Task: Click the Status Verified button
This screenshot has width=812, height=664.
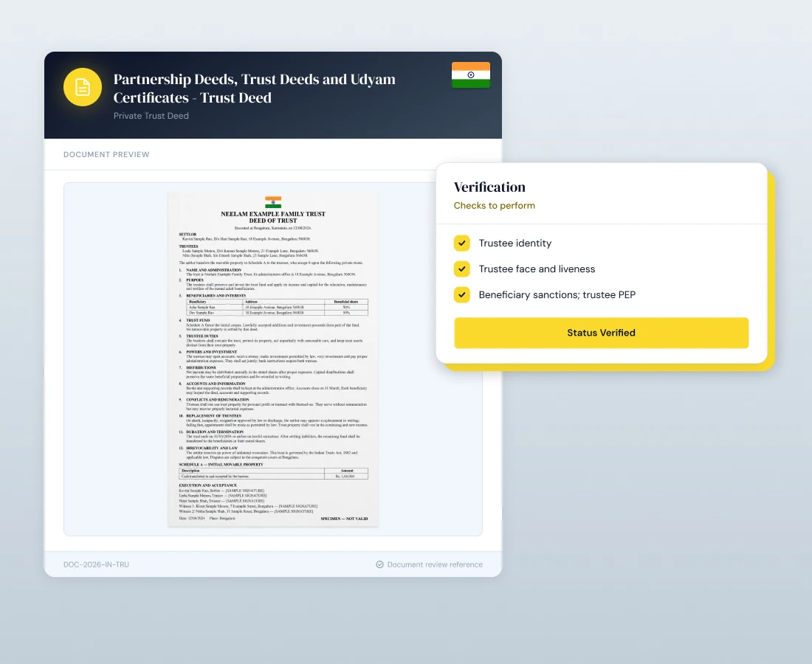Action: [x=601, y=333]
